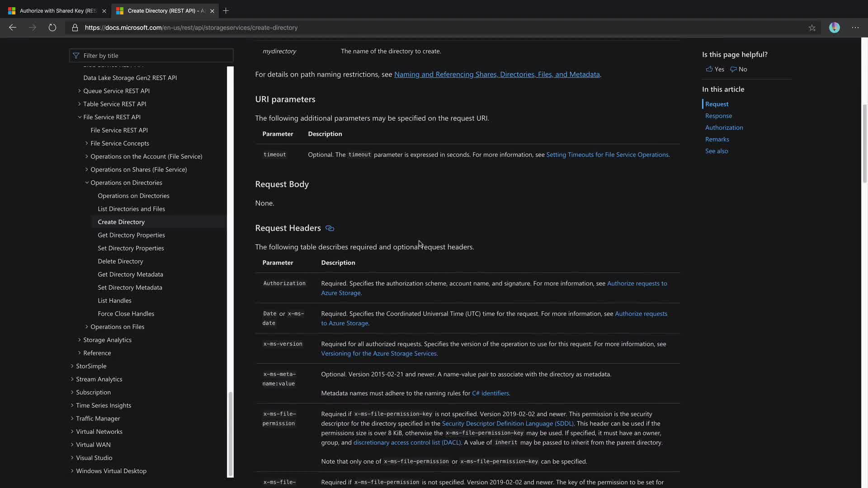Screen dimensions: 868x488
Task: Open the C# identifiers link
Action: [x=490, y=393]
